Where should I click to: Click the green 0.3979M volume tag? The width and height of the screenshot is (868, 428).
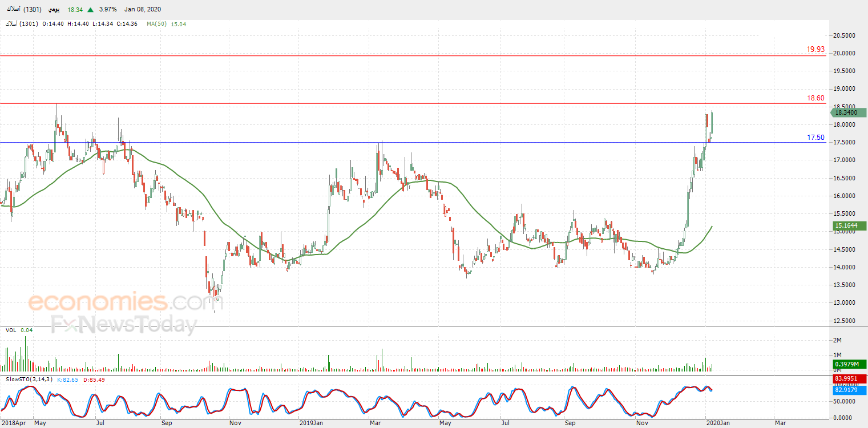coord(849,365)
